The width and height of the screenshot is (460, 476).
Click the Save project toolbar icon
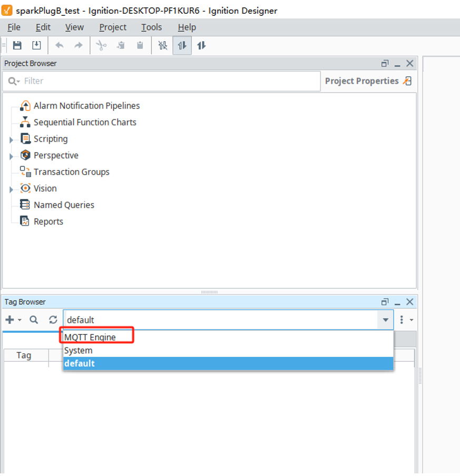tap(17, 45)
